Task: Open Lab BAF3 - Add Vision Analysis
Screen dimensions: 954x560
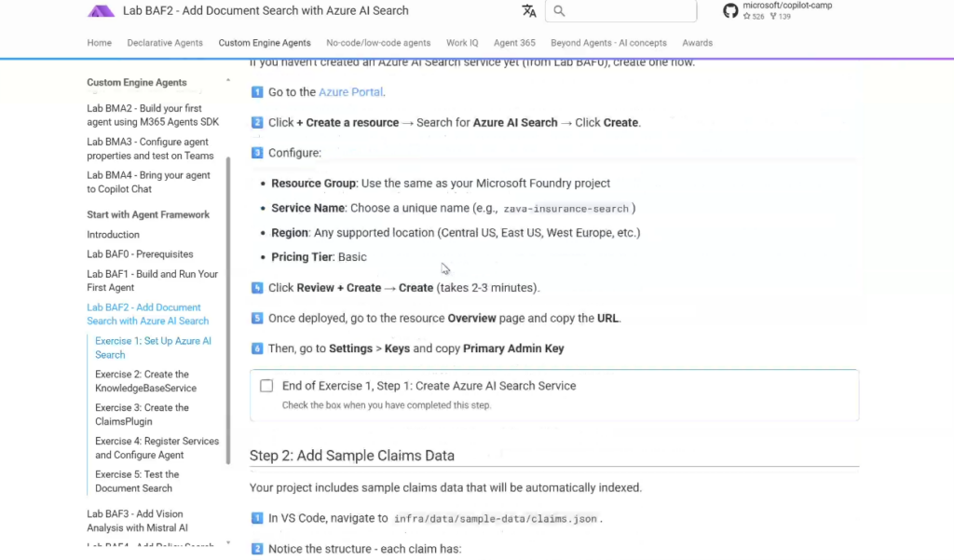Action: click(137, 521)
